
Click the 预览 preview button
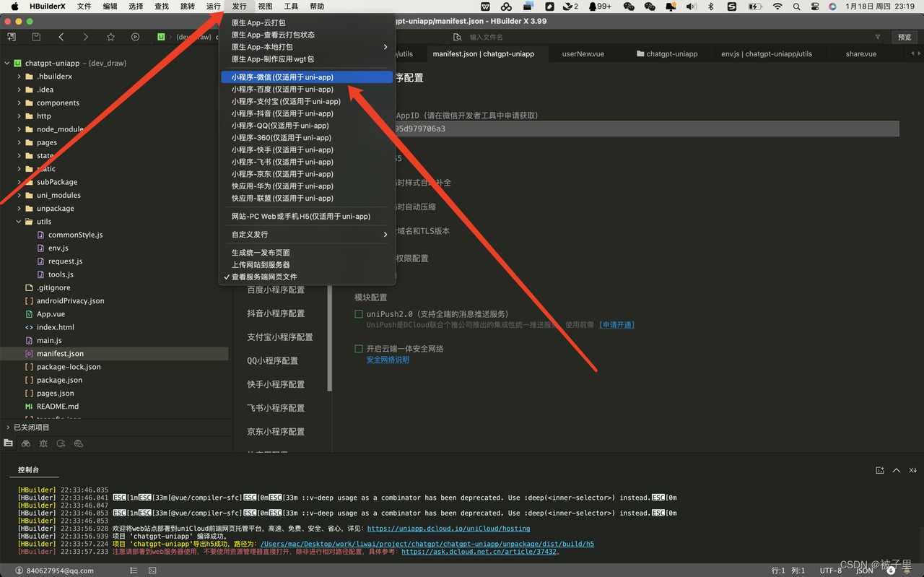point(905,37)
